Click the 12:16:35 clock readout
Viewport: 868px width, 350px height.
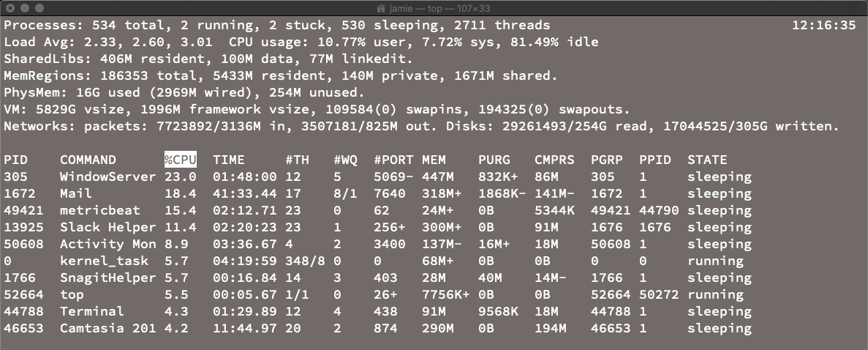823,25
